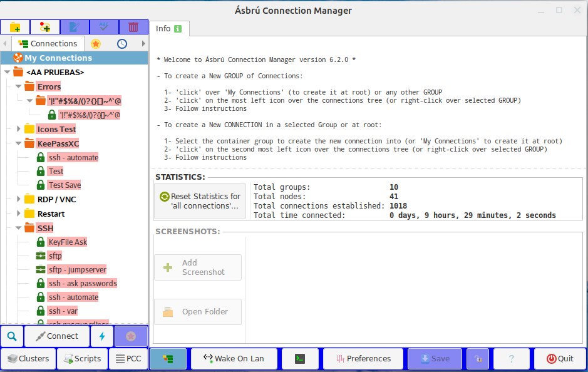Select the Connections tab
The height and width of the screenshot is (372, 588).
pyautogui.click(x=48, y=44)
